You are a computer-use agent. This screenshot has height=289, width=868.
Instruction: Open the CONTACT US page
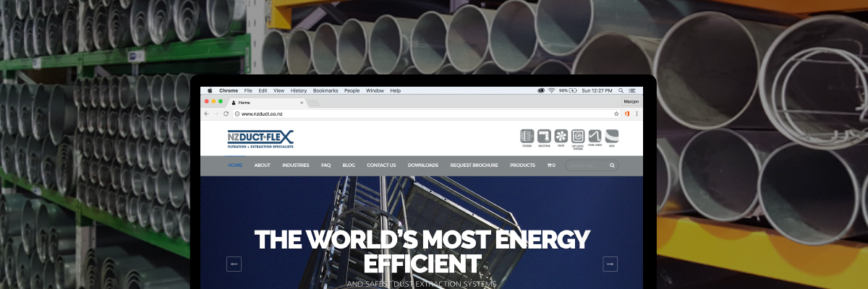tap(381, 165)
